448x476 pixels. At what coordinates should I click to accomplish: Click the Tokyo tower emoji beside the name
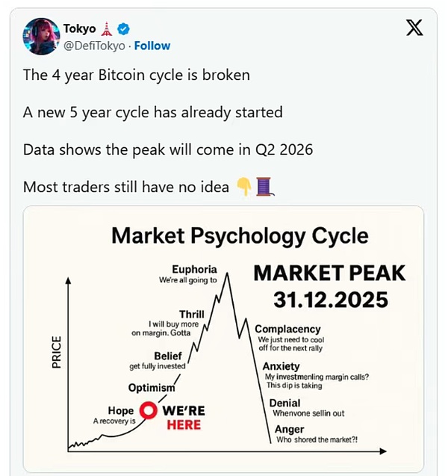coord(107,29)
